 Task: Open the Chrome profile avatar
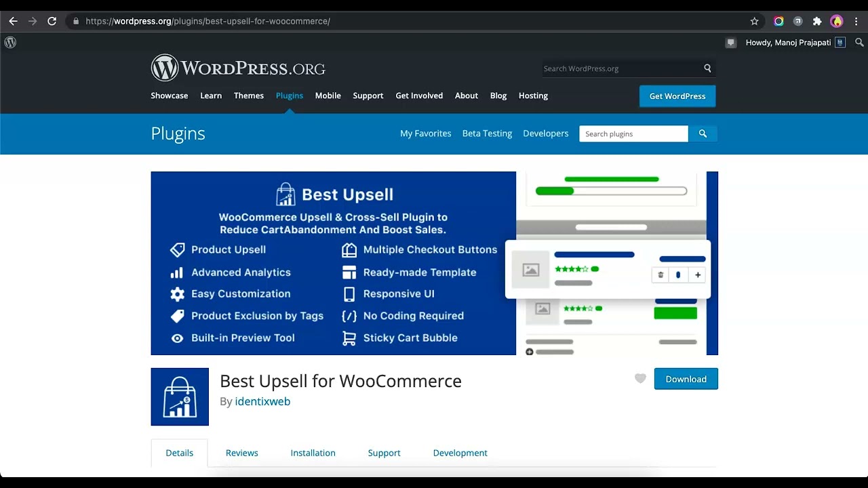[x=837, y=21]
